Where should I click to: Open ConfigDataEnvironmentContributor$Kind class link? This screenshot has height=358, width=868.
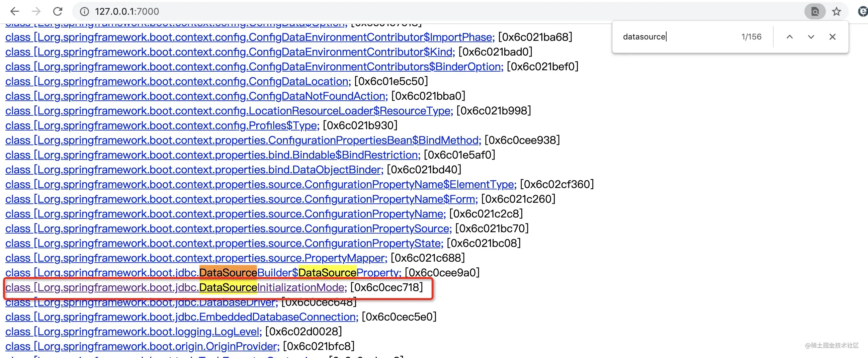tap(230, 52)
